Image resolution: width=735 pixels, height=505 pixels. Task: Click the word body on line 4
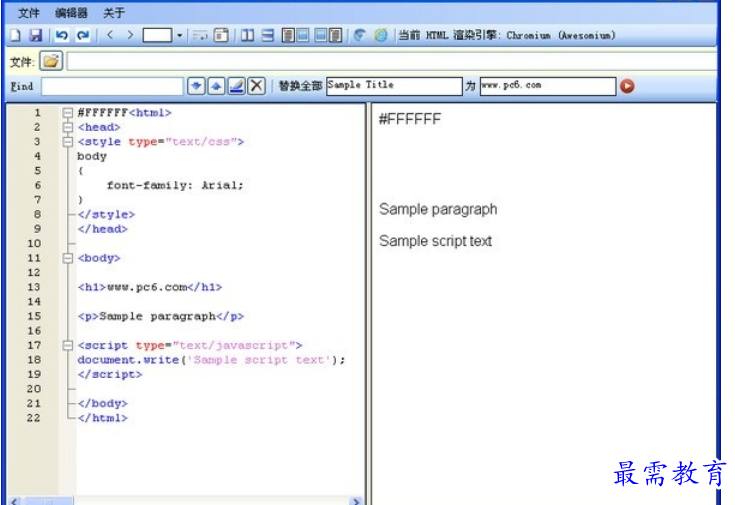tap(92, 156)
